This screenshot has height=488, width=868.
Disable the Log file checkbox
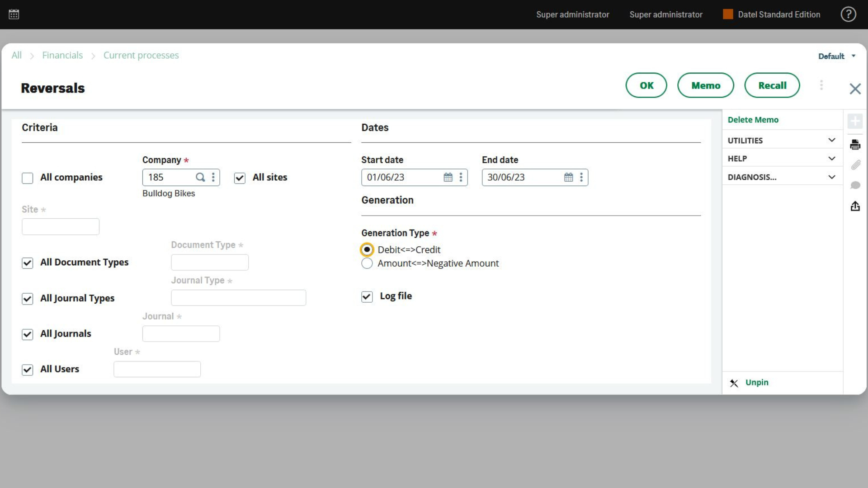tap(367, 296)
